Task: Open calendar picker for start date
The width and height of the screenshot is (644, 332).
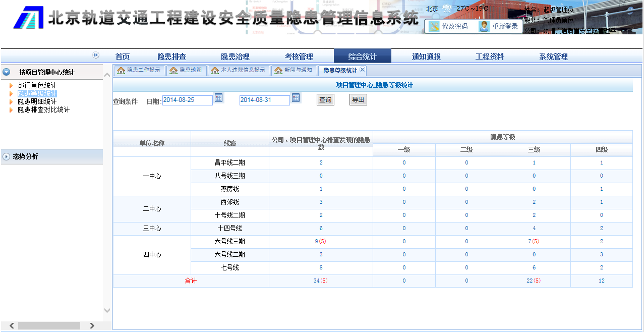Action: tap(218, 98)
